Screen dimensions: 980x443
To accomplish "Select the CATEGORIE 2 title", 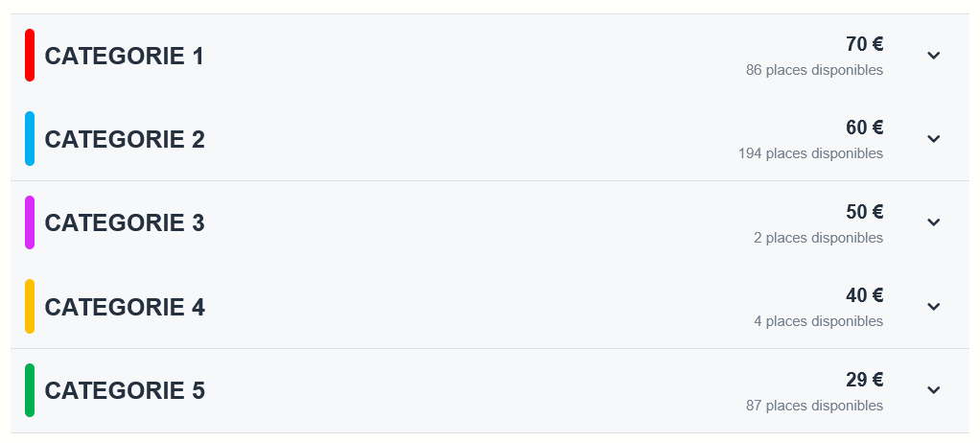I will click(x=125, y=139).
